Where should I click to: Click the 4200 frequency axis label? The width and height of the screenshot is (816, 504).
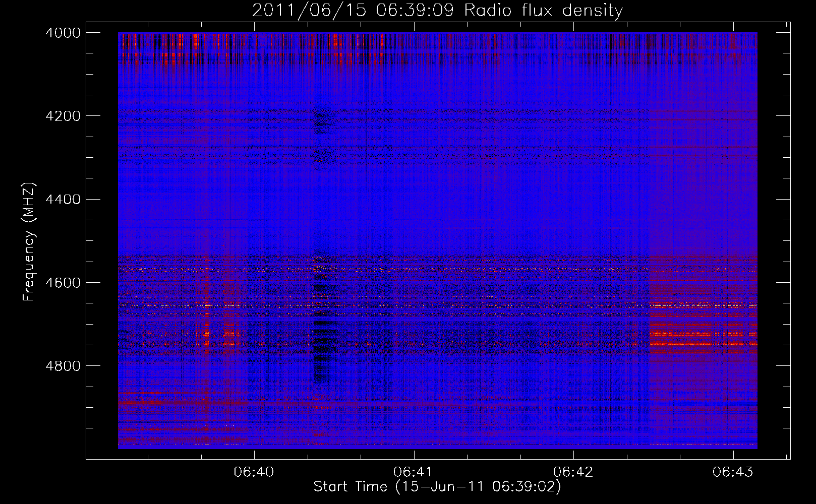pos(63,116)
